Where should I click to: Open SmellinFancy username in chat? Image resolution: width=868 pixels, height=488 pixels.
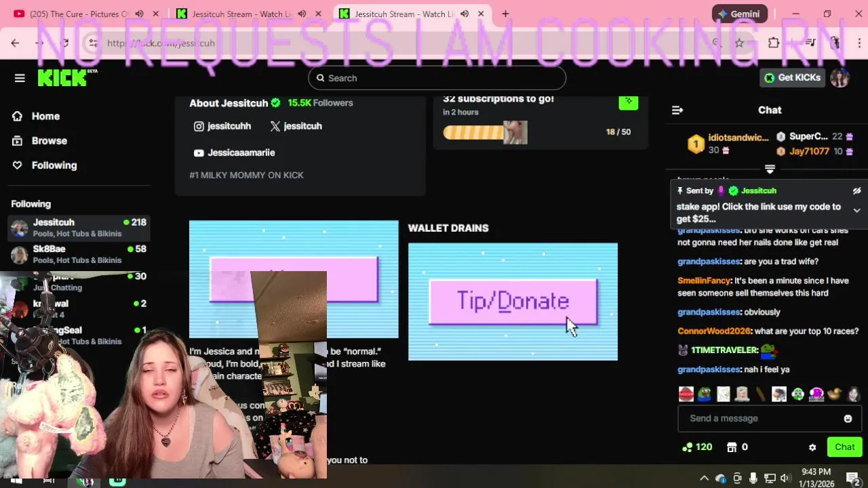(x=704, y=281)
